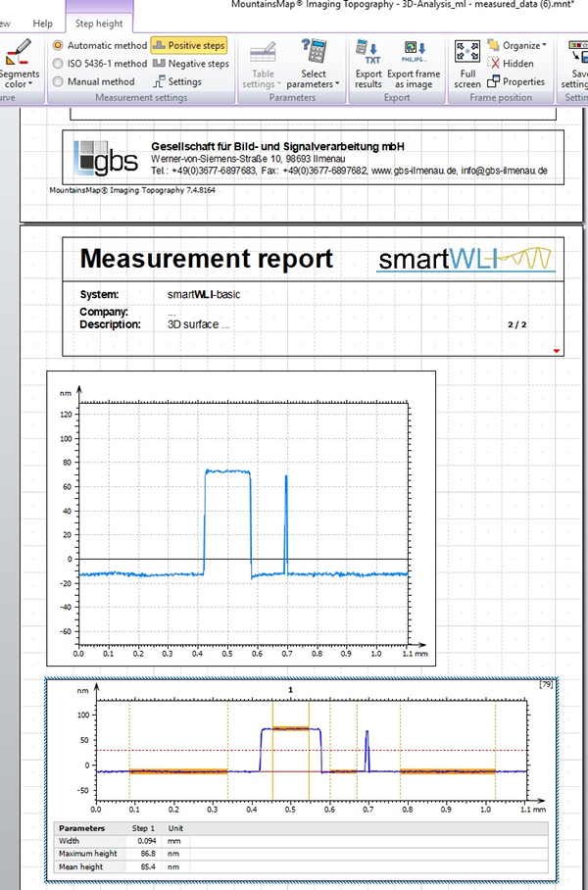Open step height Settings
This screenshot has height=890, width=588.
click(x=160, y=82)
